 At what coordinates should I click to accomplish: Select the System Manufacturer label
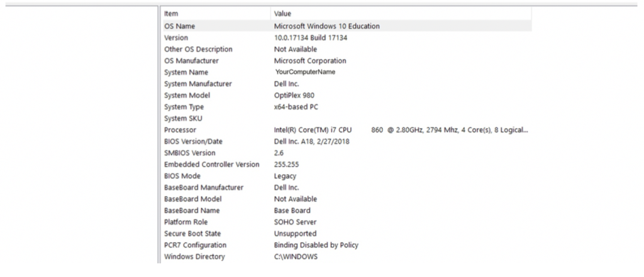pyautogui.click(x=198, y=84)
